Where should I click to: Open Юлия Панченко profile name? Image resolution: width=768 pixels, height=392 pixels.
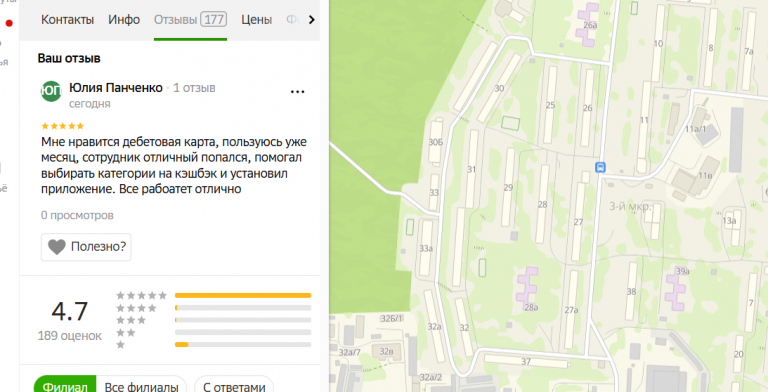[116, 88]
